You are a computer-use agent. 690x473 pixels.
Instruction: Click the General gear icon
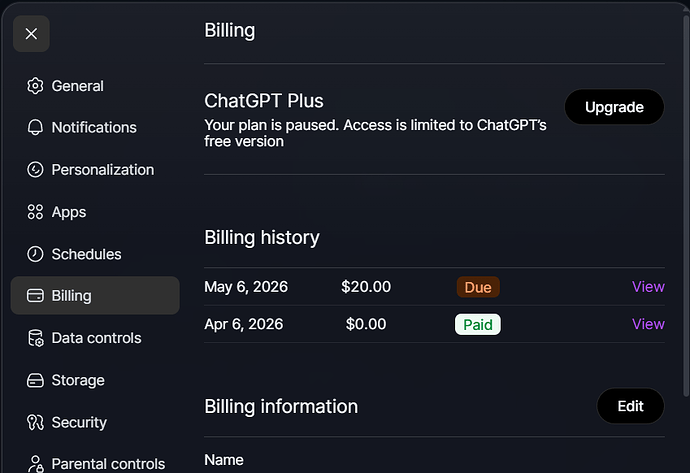click(35, 86)
